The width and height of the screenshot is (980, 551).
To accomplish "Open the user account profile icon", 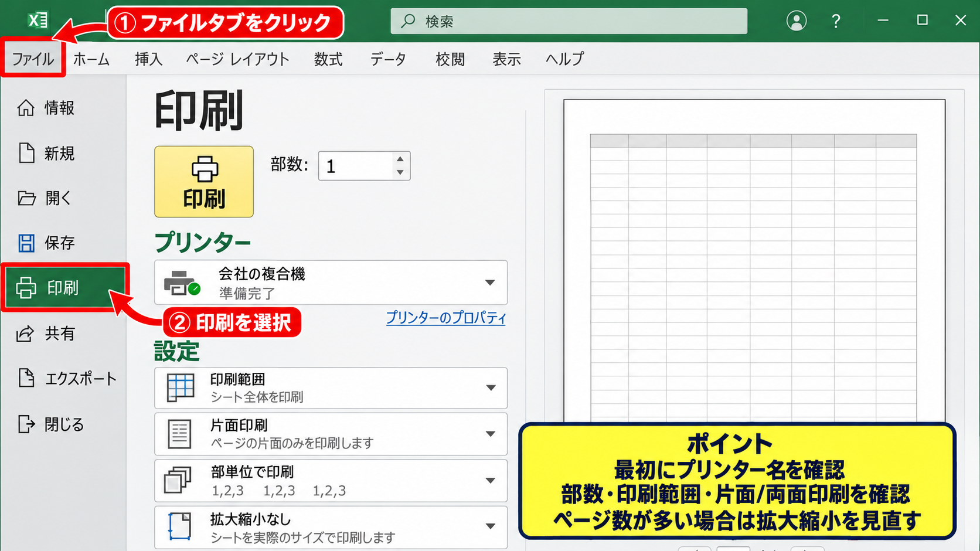I will pos(796,21).
